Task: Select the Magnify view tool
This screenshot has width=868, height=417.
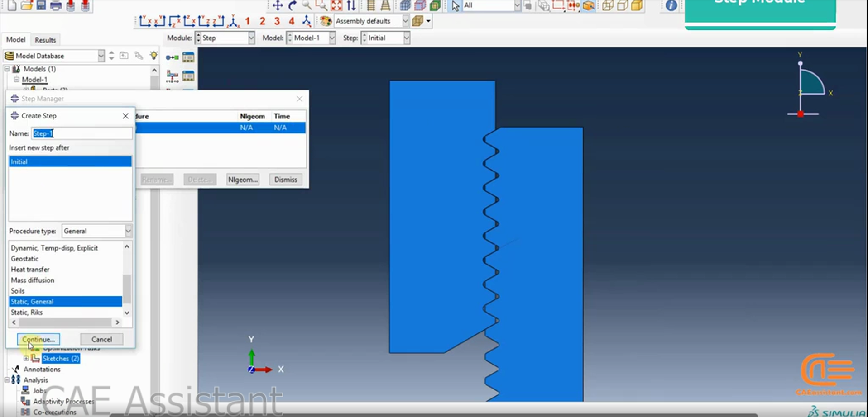Action: click(x=307, y=5)
